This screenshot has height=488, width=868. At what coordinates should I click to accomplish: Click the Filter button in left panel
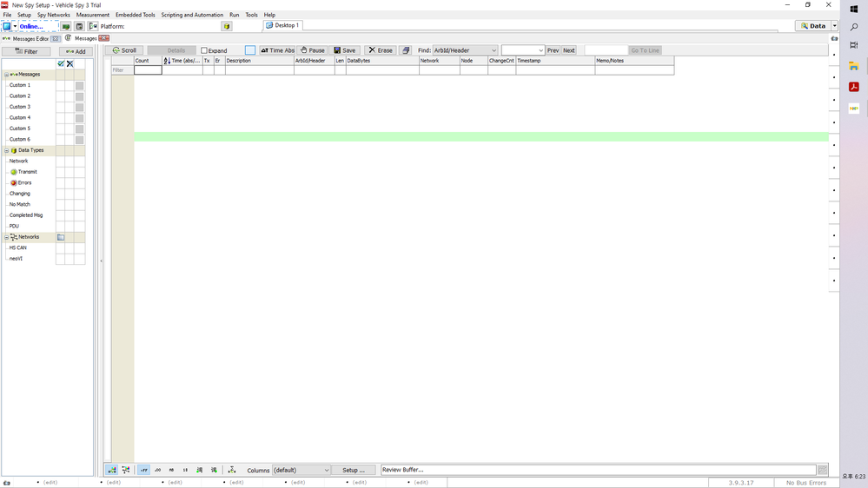(26, 51)
